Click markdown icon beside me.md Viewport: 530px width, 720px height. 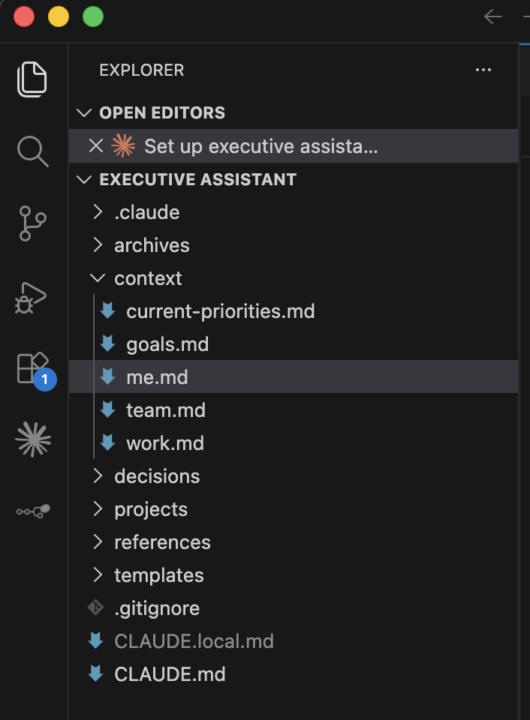coord(108,377)
